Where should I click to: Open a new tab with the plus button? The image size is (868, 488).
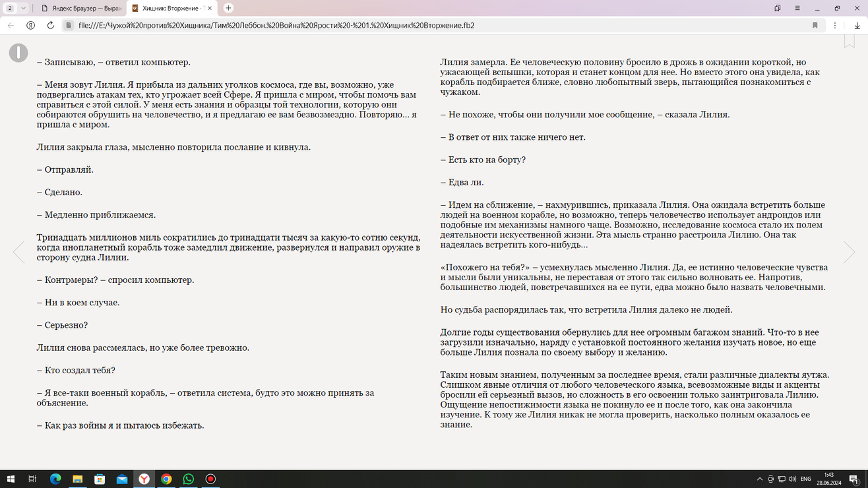[x=228, y=8]
